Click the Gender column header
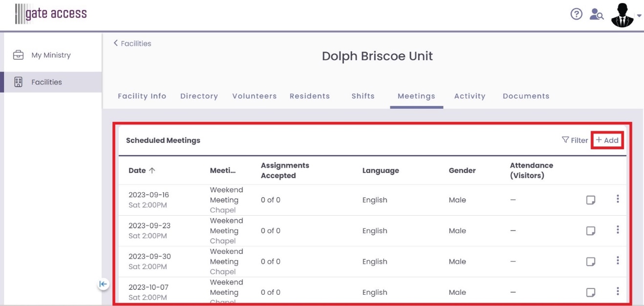Image resolution: width=644 pixels, height=306 pixels. tap(462, 170)
